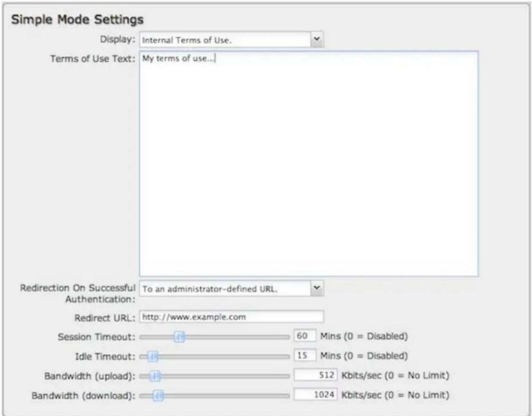This screenshot has height=416, width=532.
Task: Click the Idle Timeout label
Action: tap(105, 357)
